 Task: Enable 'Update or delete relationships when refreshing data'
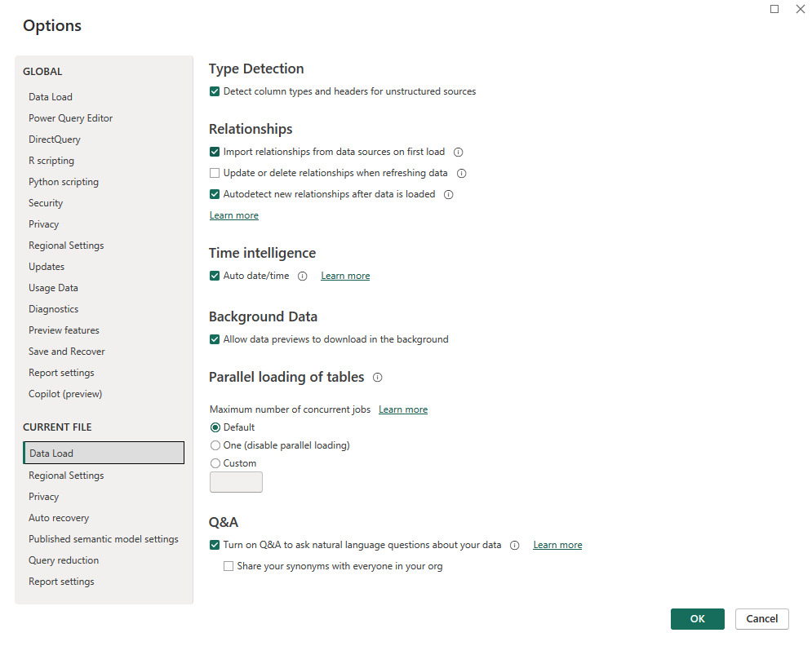coord(214,173)
